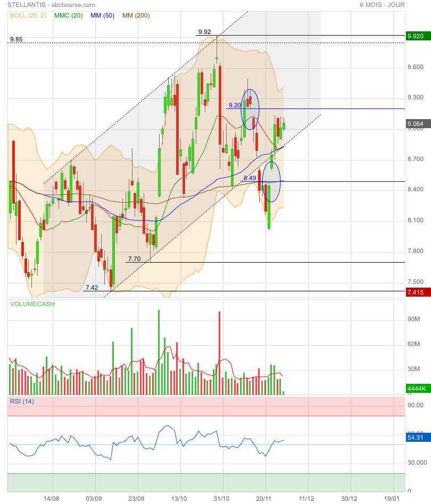The image size is (431, 504).
Task: Click the VOLUMECASH panel label
Action: pos(32,304)
